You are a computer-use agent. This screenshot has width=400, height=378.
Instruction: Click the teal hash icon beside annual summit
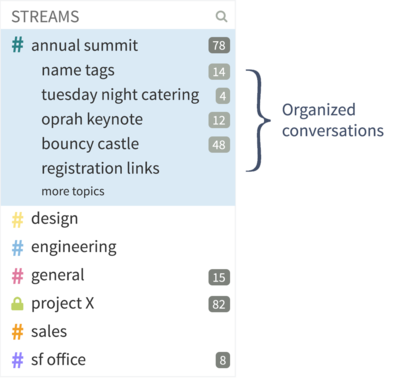18,45
